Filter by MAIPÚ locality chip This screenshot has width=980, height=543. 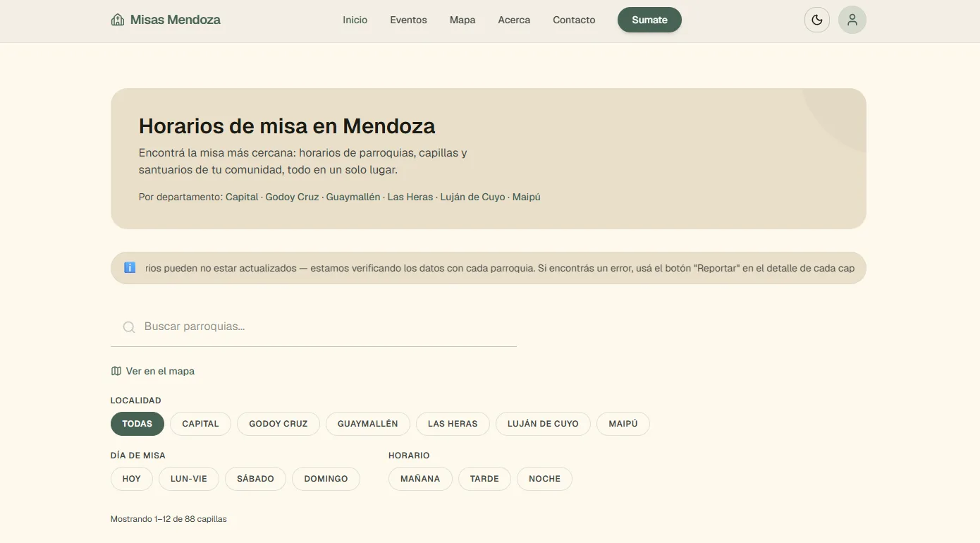click(623, 424)
